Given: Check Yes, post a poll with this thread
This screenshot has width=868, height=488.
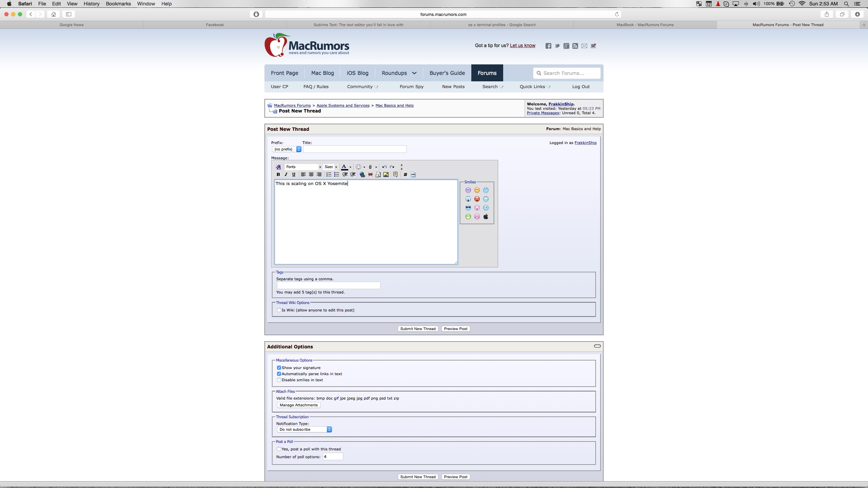Looking at the screenshot, I should pos(279,449).
